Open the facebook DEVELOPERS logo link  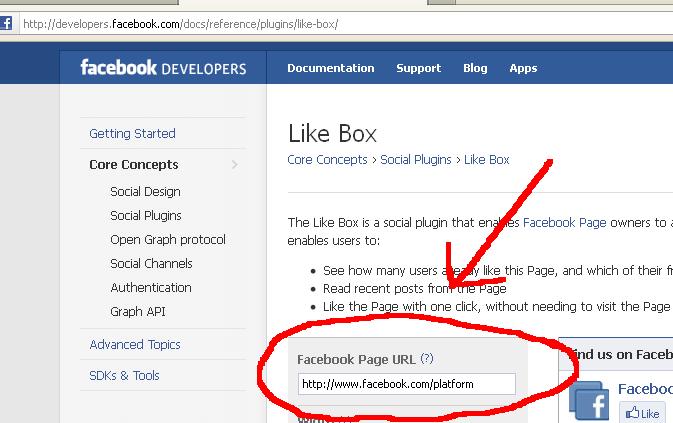163,68
